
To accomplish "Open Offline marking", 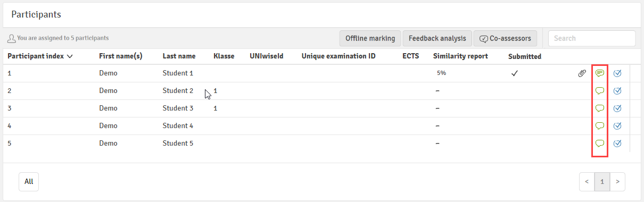I will 370,38.
